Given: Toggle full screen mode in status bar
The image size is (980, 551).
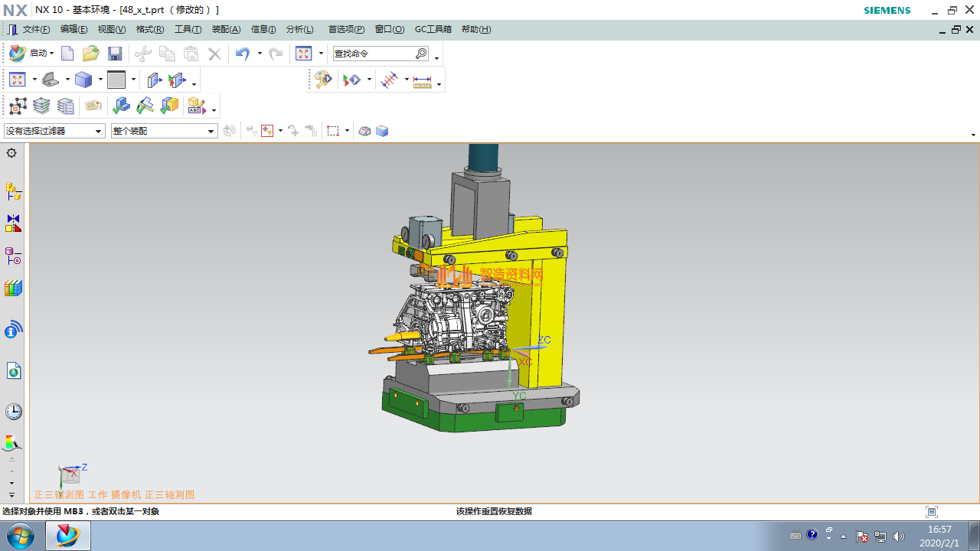Looking at the screenshot, I should [x=931, y=512].
